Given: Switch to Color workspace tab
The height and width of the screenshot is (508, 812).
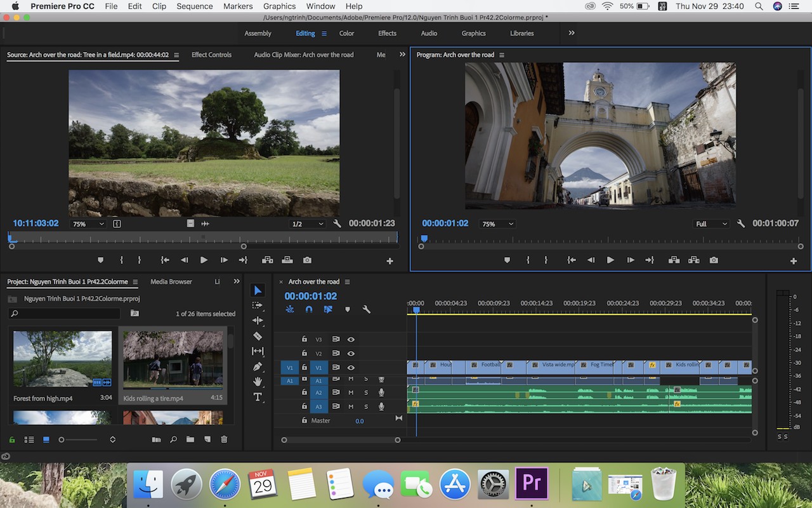Looking at the screenshot, I should pos(346,34).
